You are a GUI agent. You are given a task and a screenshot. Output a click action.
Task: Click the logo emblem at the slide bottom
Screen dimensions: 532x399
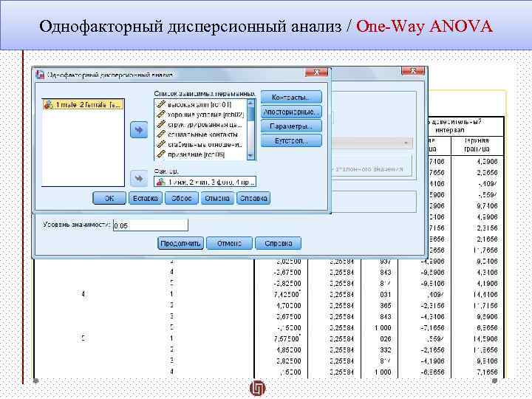(258, 388)
